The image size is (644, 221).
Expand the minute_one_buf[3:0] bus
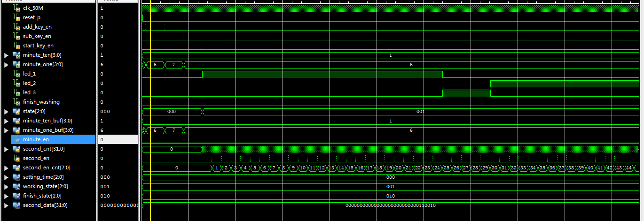coord(6,130)
